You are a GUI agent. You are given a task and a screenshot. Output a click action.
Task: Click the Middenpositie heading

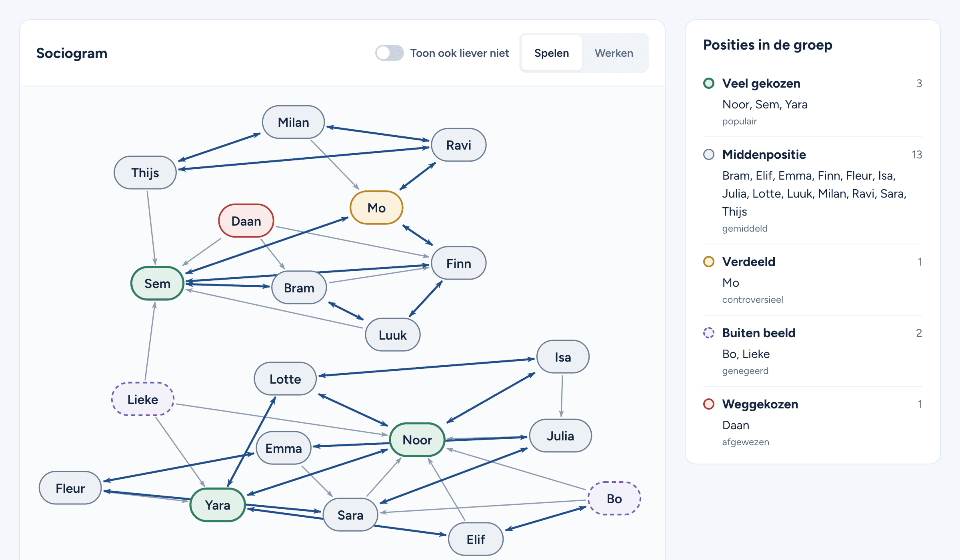pos(764,154)
